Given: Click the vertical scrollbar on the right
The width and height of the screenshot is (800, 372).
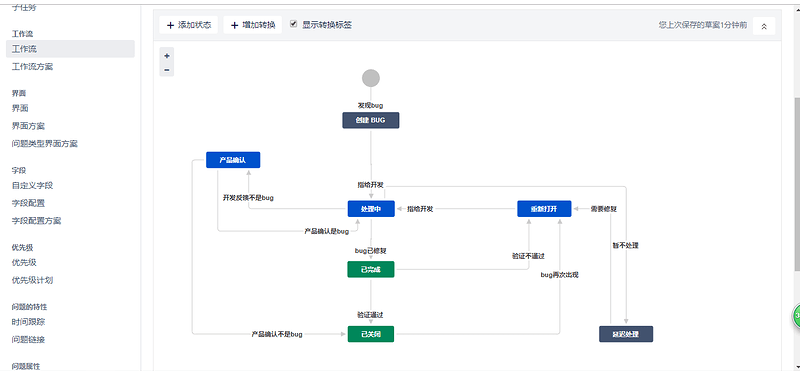Looking at the screenshot, I should (x=796, y=184).
